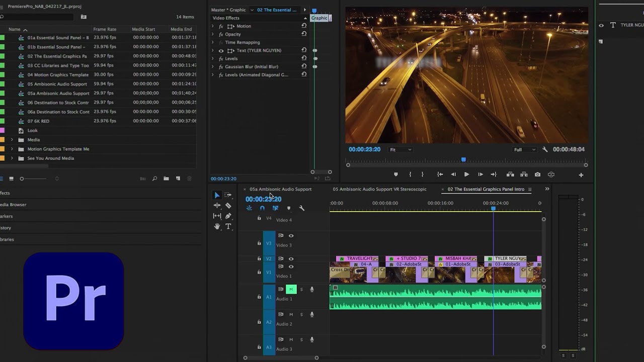
Task: Toggle Linked Selection in timeline
Action: [275, 208]
